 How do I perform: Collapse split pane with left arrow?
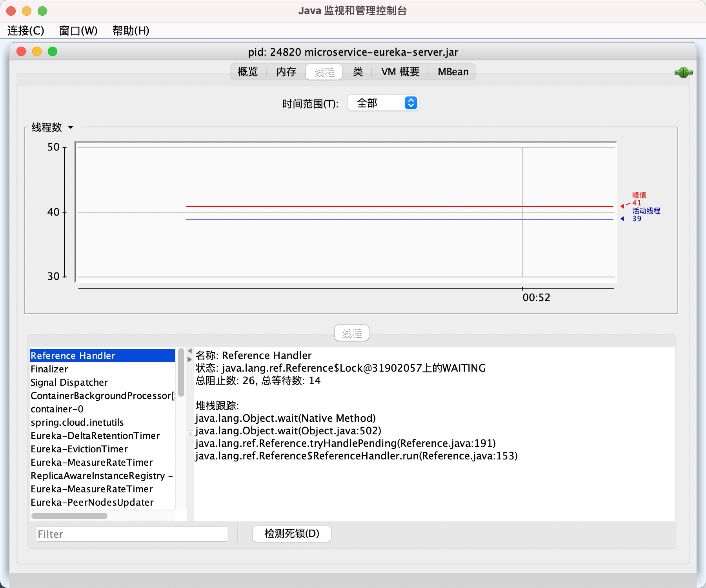[190, 351]
